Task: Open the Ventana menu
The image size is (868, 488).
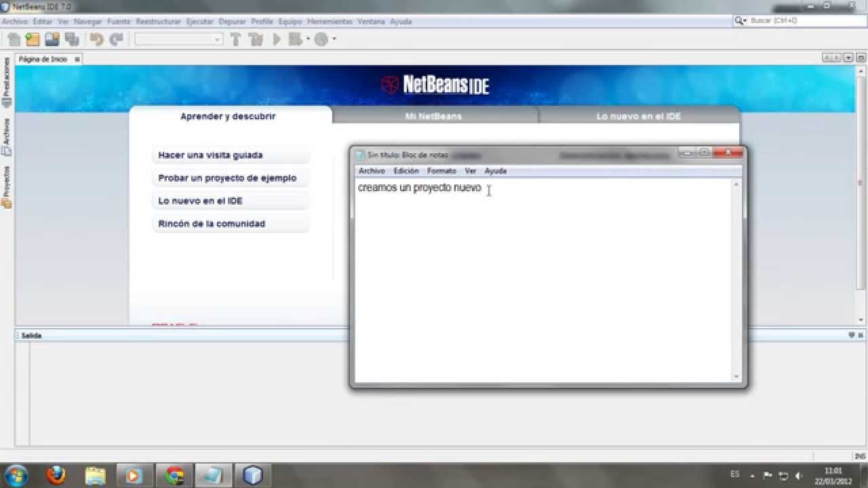Action: point(371,22)
